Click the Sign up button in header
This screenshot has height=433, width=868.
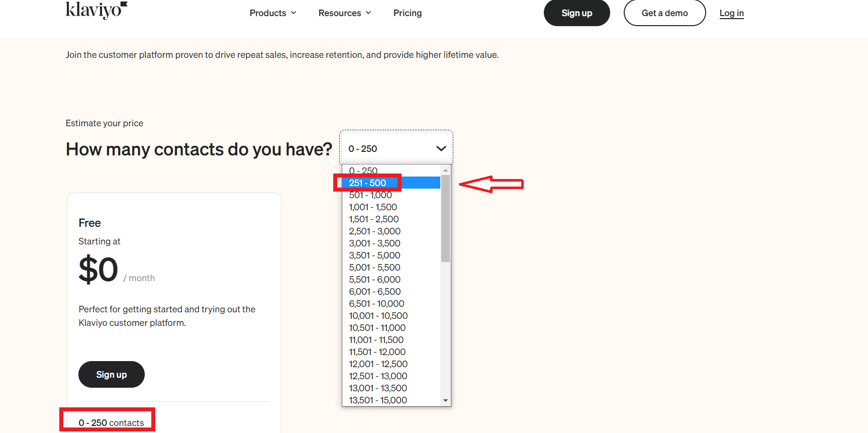click(x=577, y=13)
